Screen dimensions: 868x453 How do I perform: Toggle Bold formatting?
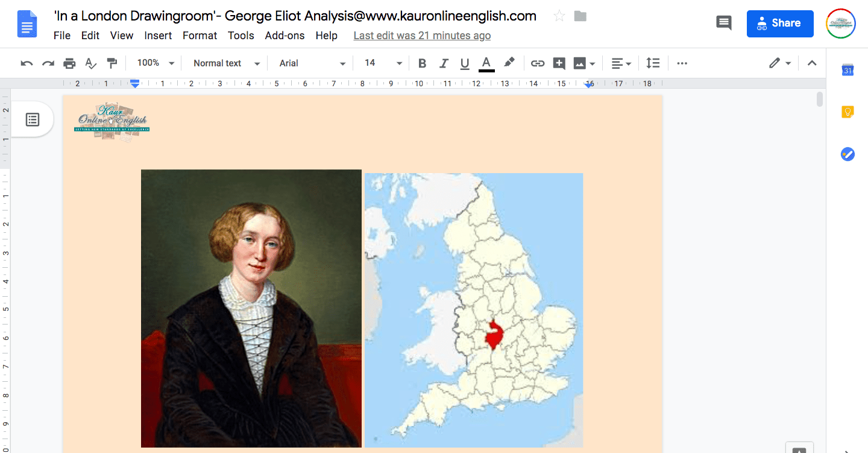click(x=422, y=63)
